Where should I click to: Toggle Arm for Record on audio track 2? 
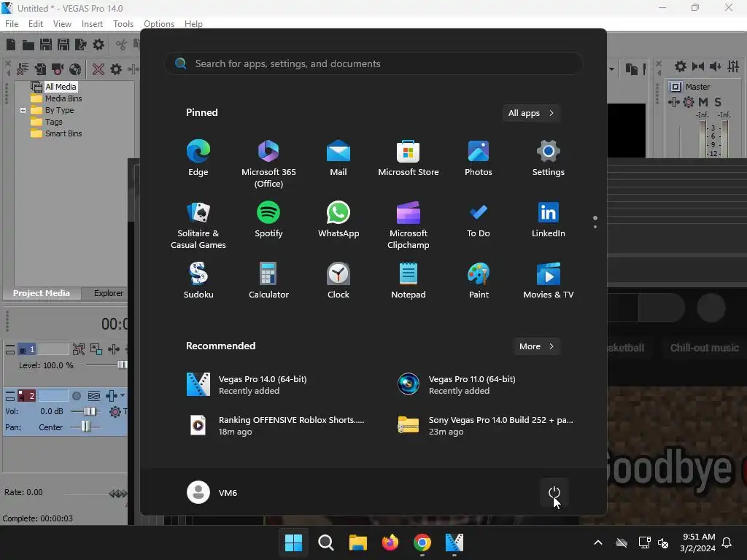tap(76, 396)
